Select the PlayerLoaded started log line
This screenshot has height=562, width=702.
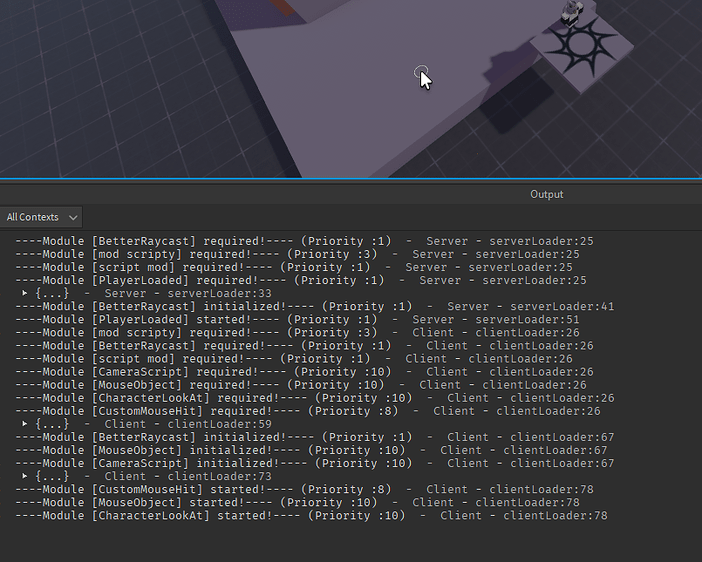pos(297,320)
